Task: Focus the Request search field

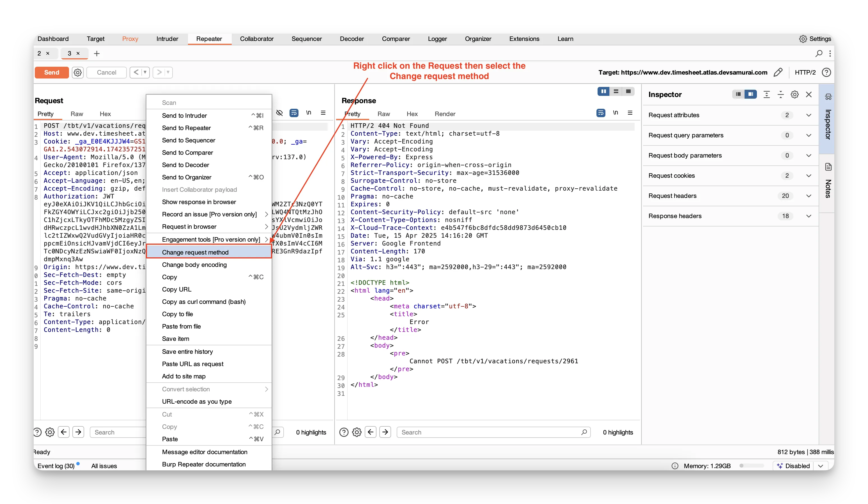Action: click(118, 433)
